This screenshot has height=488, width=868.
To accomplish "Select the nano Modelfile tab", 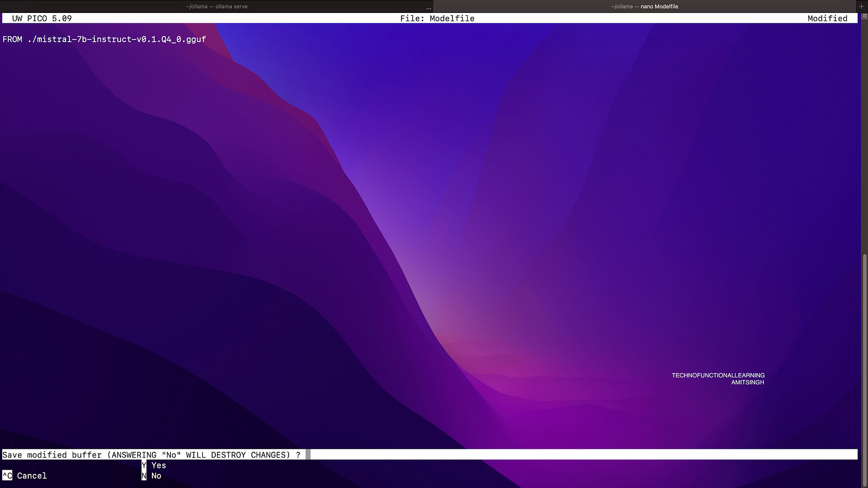I will 644,7.
